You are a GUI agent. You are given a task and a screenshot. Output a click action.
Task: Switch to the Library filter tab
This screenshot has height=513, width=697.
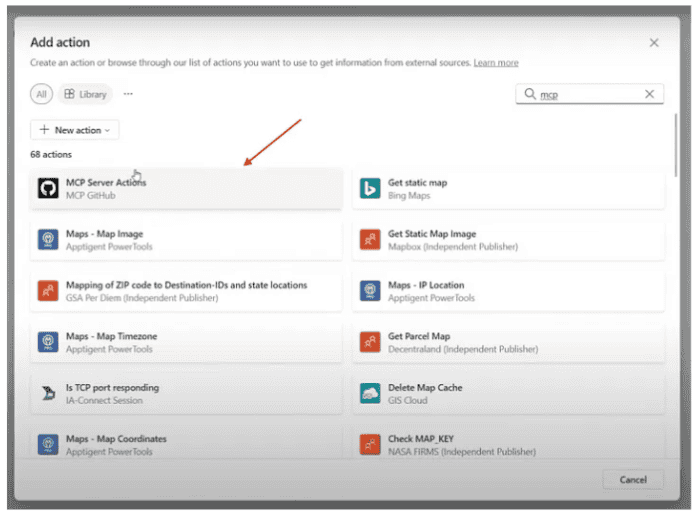[85, 94]
